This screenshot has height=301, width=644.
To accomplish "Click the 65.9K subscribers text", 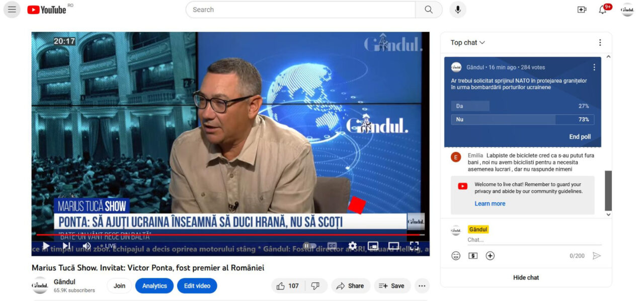I will 74,290.
